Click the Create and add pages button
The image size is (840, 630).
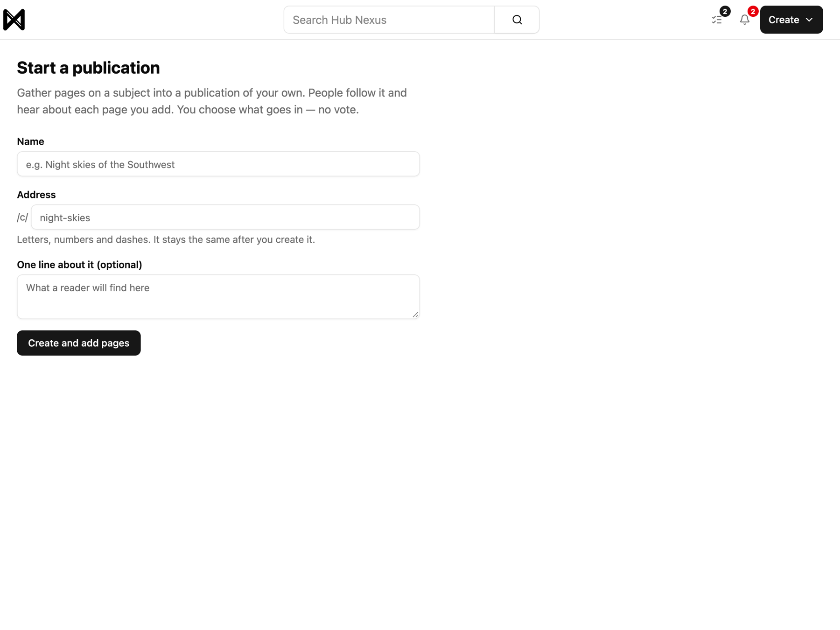[x=79, y=343]
